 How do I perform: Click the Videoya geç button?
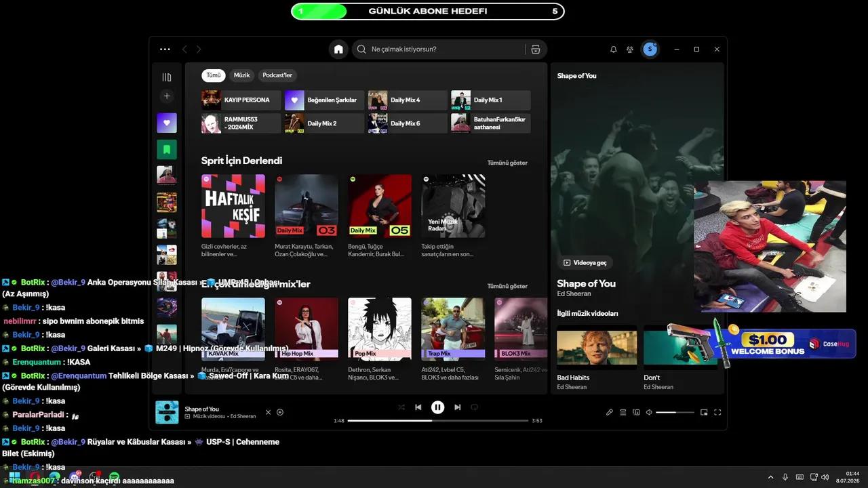tap(585, 262)
